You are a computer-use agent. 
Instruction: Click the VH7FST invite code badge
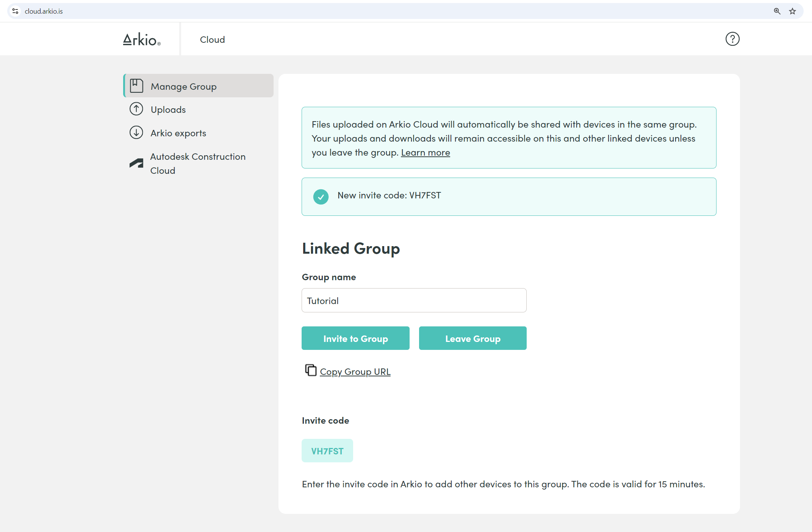(x=327, y=451)
